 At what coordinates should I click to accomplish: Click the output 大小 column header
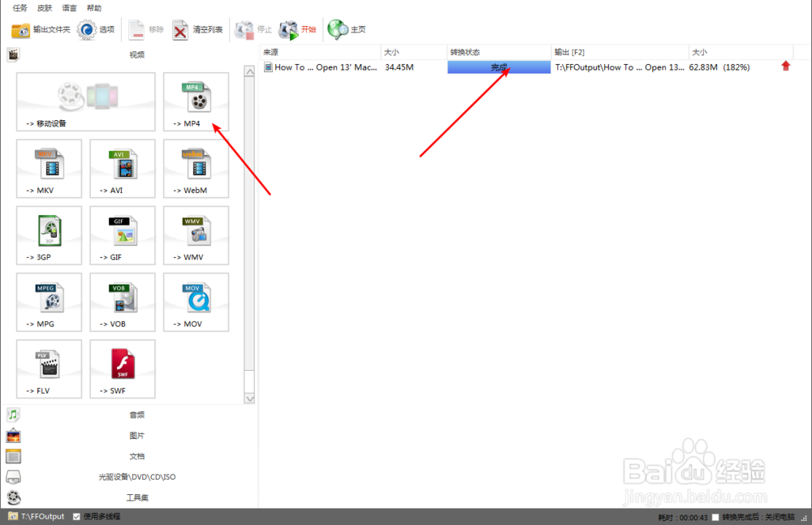tap(741, 52)
